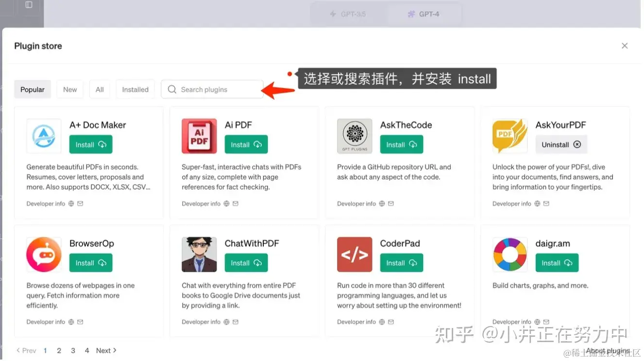The height and width of the screenshot is (361, 644).
Task: Click the BrowserOp robot logo
Action: (x=44, y=255)
